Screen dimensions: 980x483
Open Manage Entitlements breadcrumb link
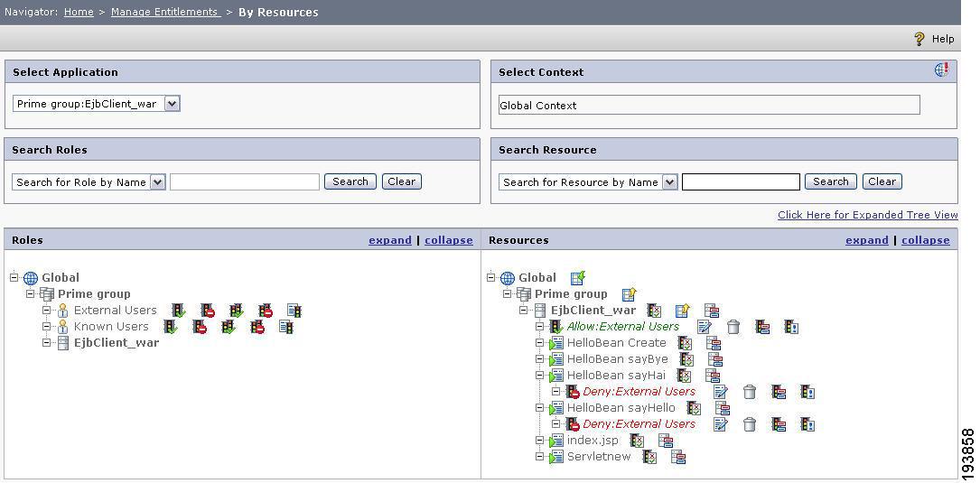tap(165, 12)
